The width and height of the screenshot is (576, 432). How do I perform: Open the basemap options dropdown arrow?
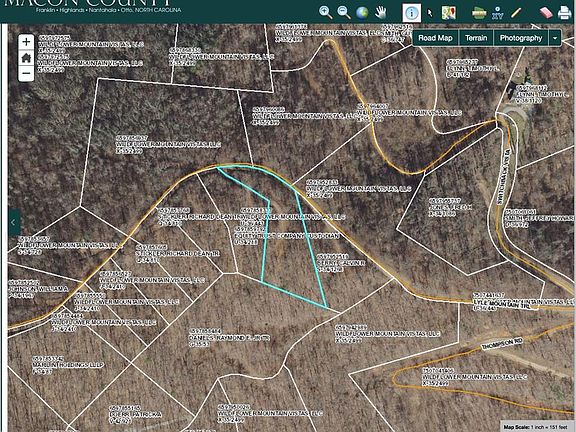click(x=555, y=38)
